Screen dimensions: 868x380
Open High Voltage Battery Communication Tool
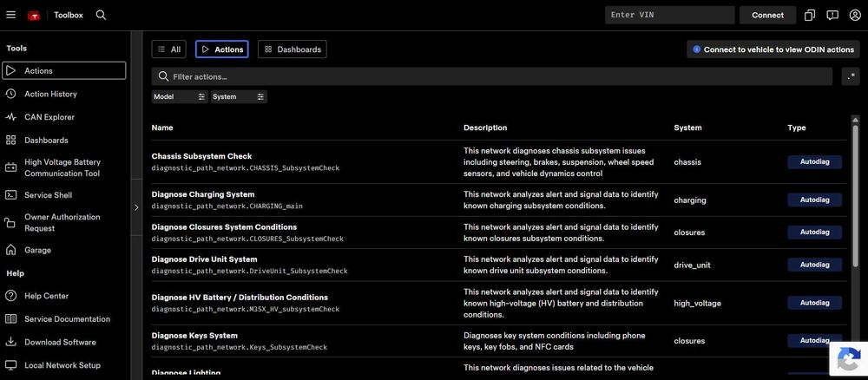point(64,167)
